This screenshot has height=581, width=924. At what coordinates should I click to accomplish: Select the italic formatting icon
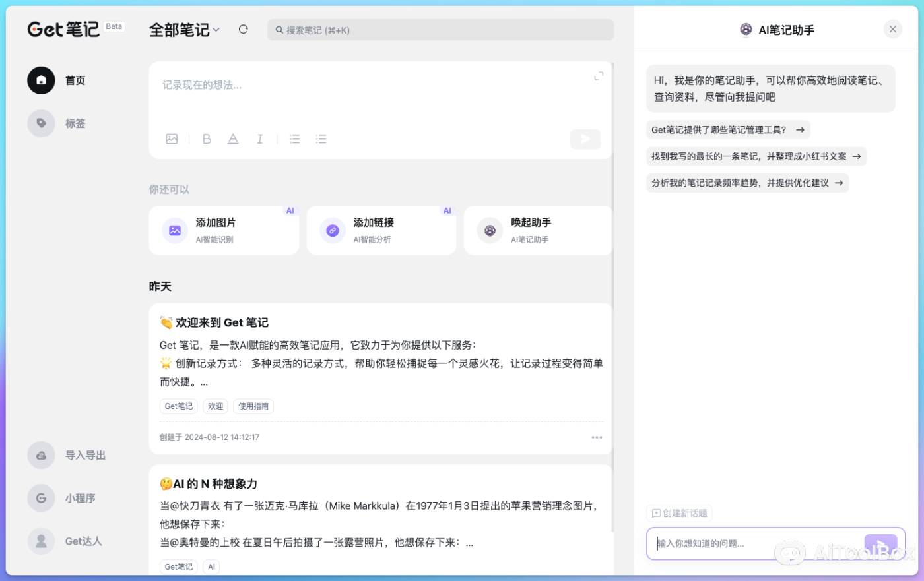click(x=259, y=138)
